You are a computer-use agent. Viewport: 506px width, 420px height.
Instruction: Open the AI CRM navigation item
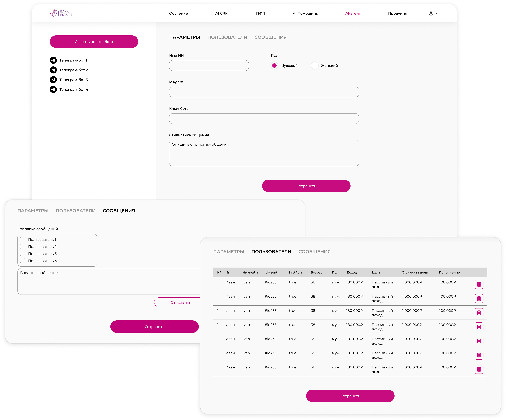click(x=222, y=13)
